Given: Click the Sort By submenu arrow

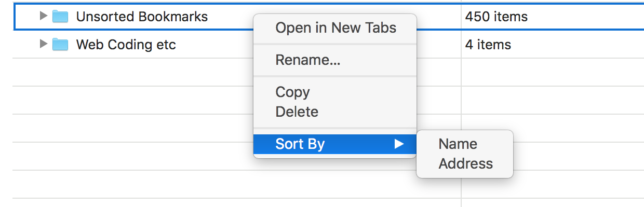Looking at the screenshot, I should pyautogui.click(x=398, y=144).
